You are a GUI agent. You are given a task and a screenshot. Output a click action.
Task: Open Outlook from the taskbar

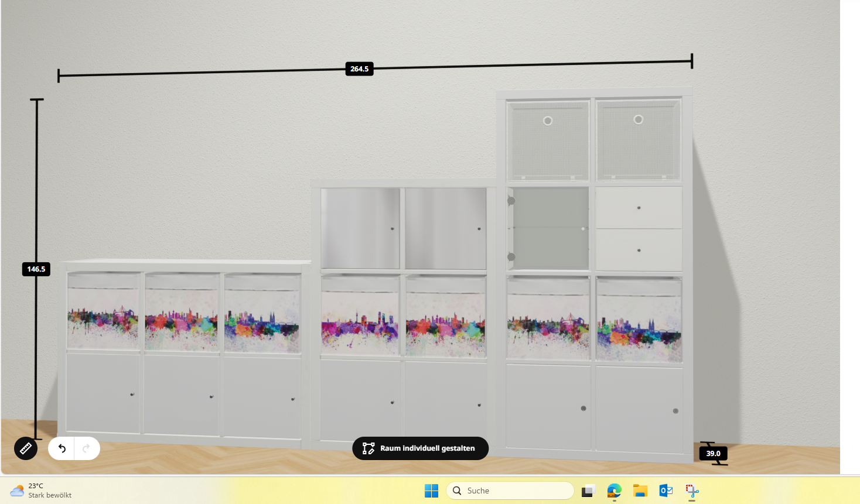click(x=666, y=491)
